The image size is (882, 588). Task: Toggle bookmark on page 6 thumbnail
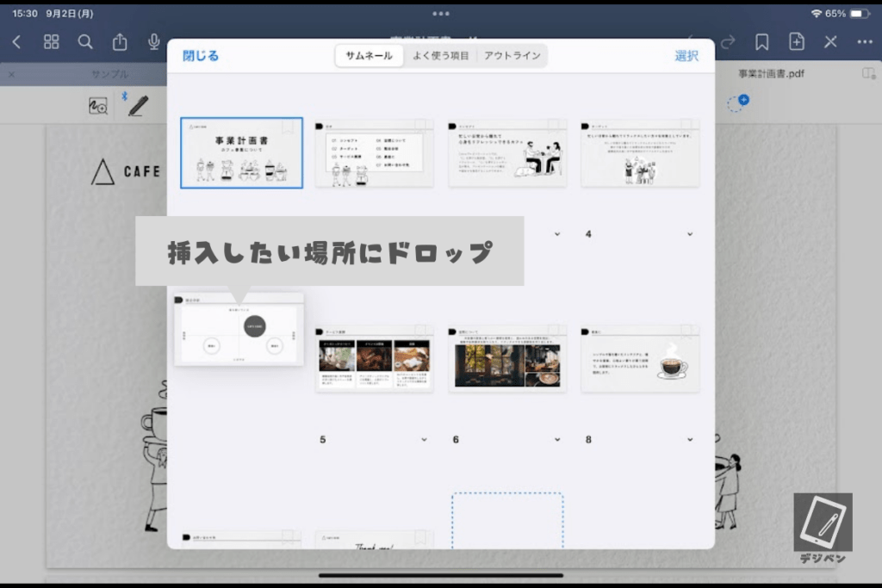click(x=553, y=331)
